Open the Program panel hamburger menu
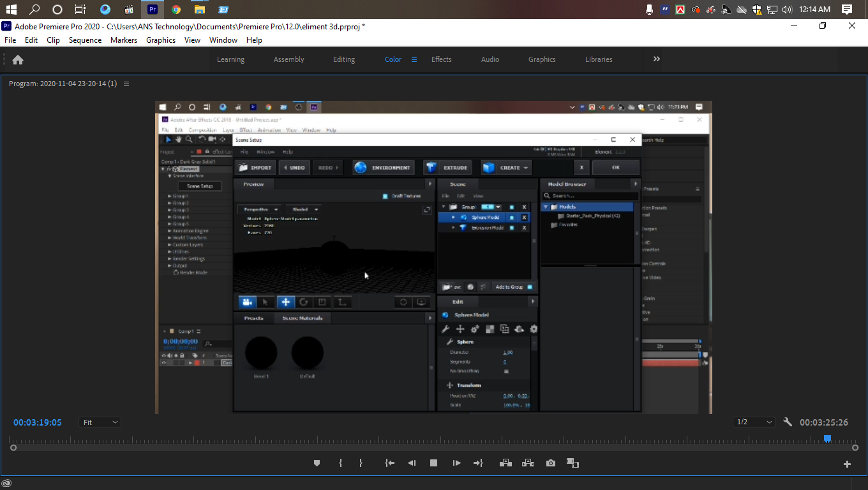 126,84
